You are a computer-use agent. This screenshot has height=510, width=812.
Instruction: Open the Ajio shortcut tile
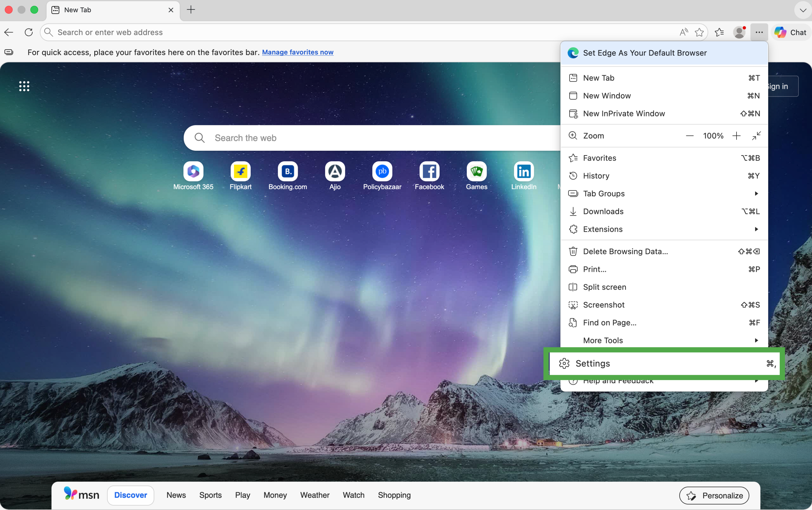[335, 176]
